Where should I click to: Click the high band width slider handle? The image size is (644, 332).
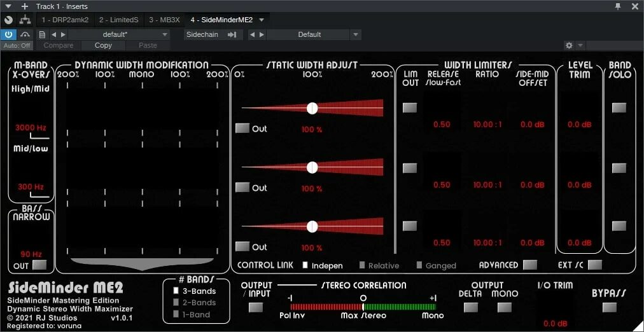click(x=312, y=108)
